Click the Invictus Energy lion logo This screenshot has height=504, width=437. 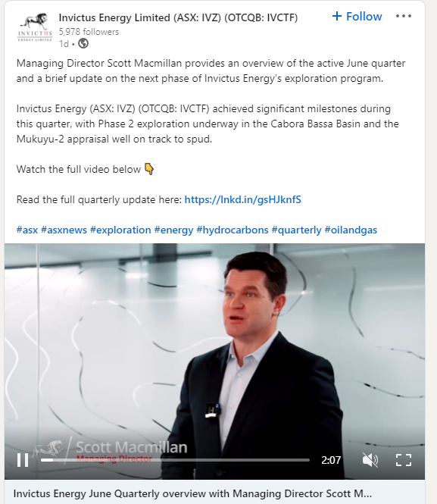[x=35, y=27]
